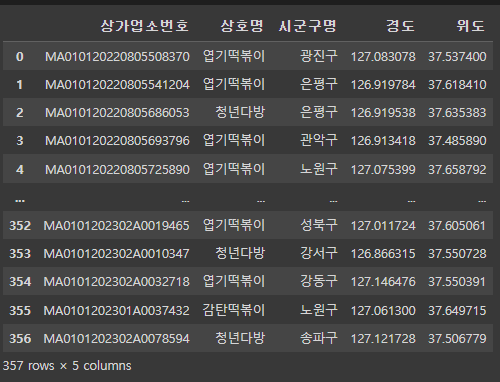Click the 357 rows × 5 columns summary
The width and height of the screenshot is (500, 382).
67,366
